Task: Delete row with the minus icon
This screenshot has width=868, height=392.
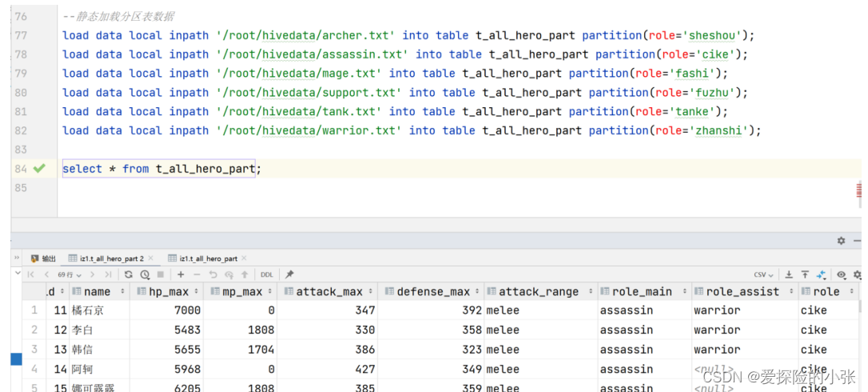Action: coord(197,274)
